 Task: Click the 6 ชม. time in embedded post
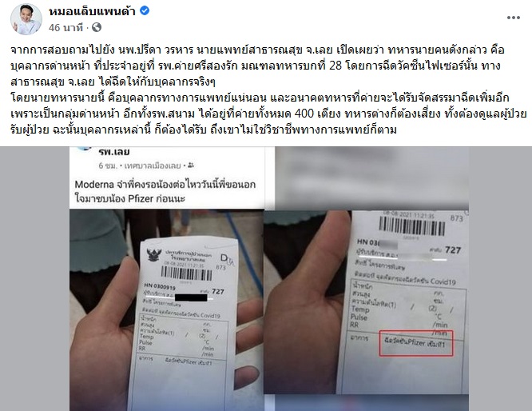click(x=108, y=166)
